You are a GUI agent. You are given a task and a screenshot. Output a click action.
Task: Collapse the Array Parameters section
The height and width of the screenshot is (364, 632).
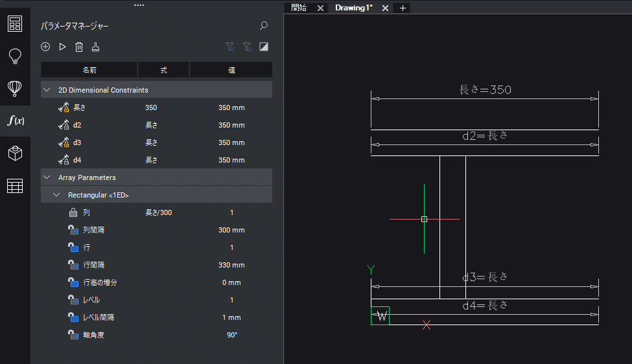coord(47,177)
